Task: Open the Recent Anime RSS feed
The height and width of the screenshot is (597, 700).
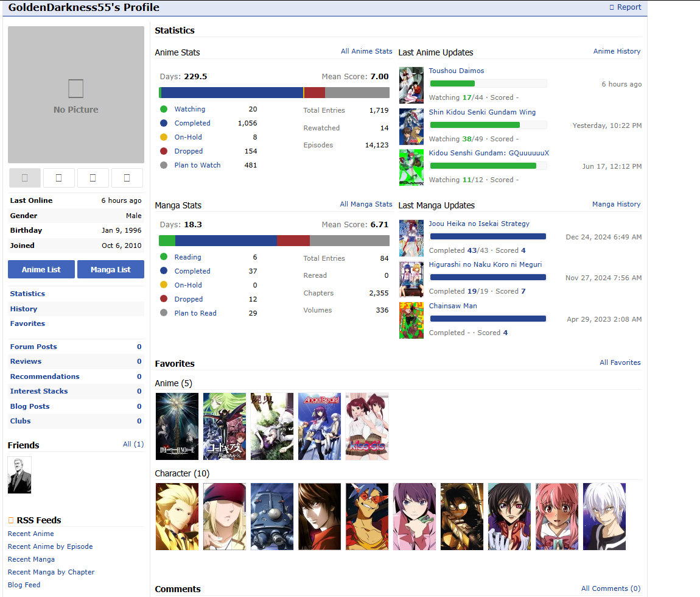Action: tap(31, 534)
